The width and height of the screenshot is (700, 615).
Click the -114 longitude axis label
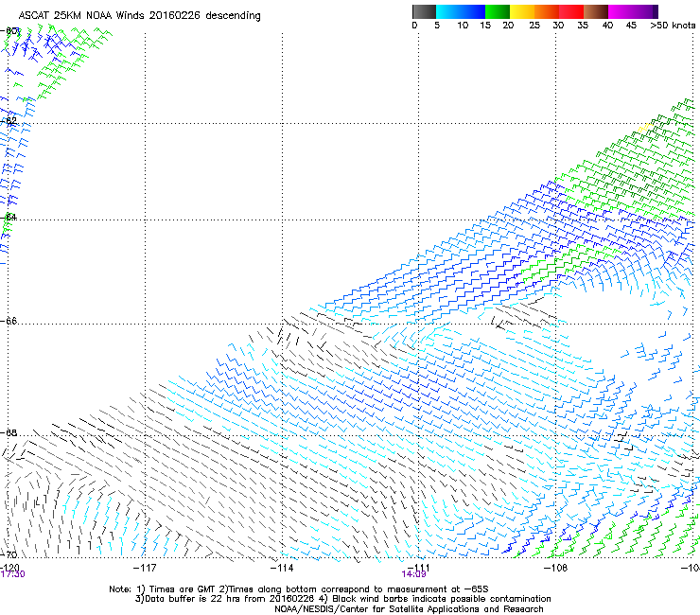(282, 568)
